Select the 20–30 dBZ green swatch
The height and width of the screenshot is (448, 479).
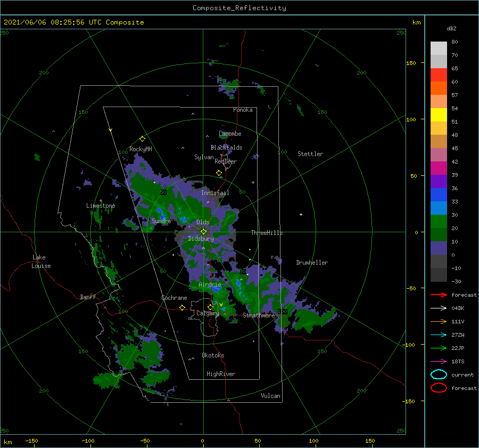439,222
